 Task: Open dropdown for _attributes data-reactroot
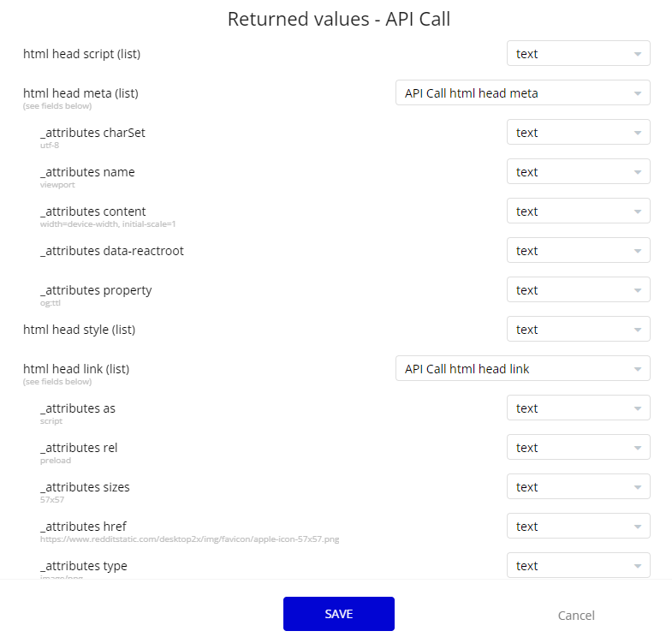tap(578, 251)
